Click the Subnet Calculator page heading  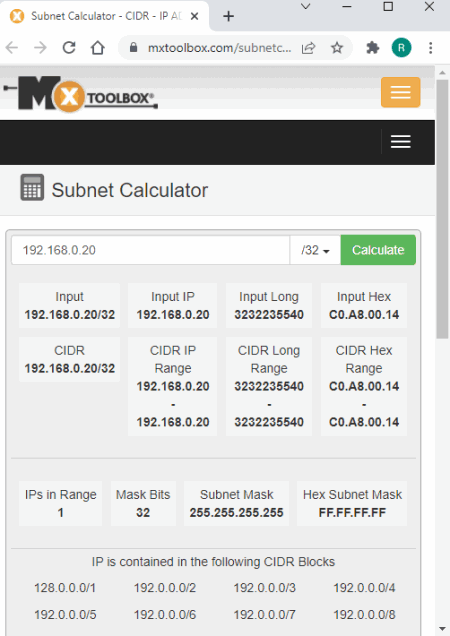tap(129, 190)
